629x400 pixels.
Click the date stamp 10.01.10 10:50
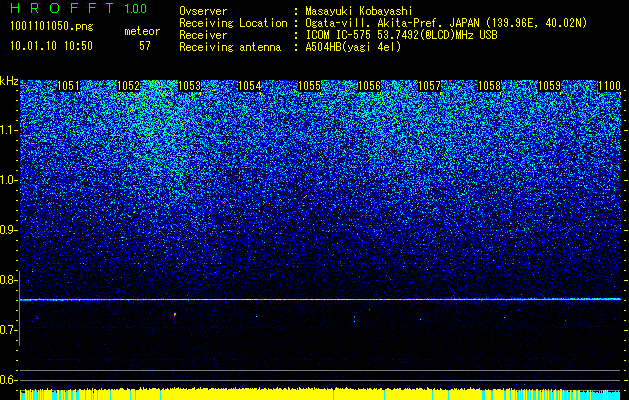pos(51,45)
